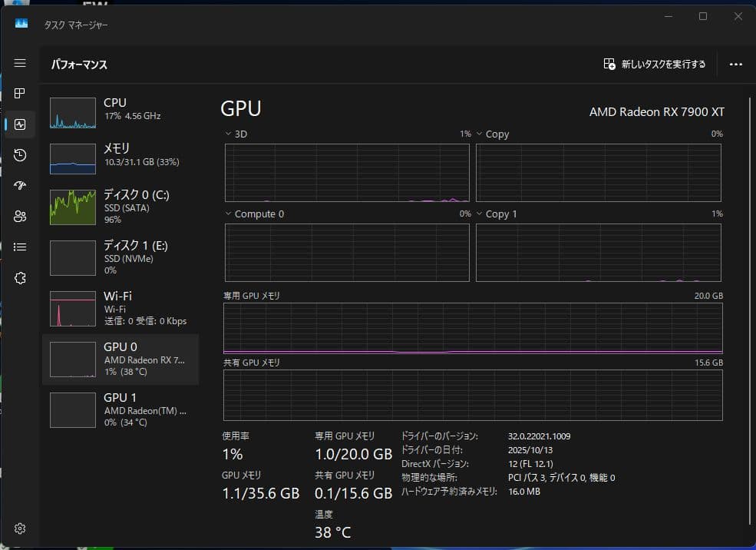Select the Performance page icon in sidebar

pyautogui.click(x=20, y=124)
